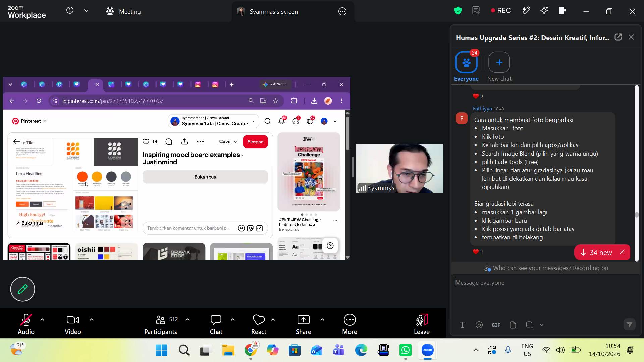Open text formatting in chat composer

pyautogui.click(x=462, y=325)
